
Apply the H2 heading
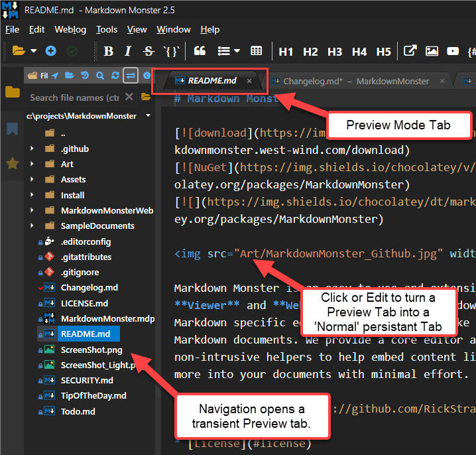tap(310, 52)
